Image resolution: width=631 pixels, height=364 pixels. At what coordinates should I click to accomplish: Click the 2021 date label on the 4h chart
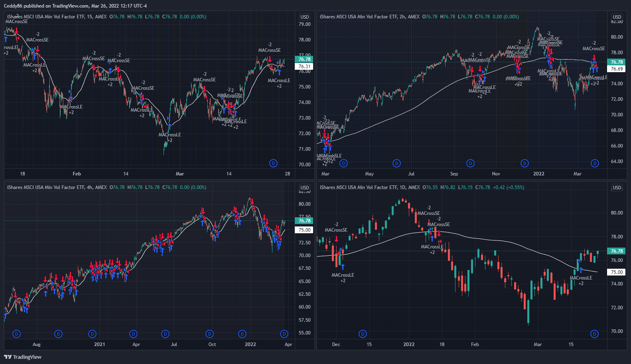(x=99, y=344)
